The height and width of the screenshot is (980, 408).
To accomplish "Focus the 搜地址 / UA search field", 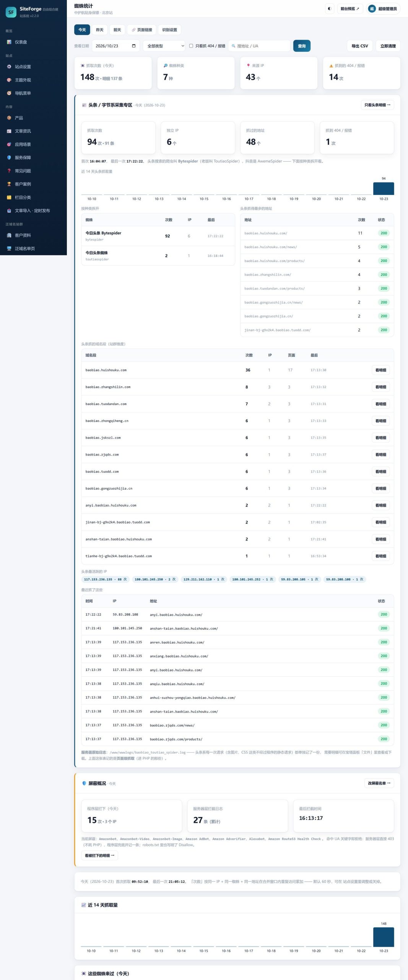I will coord(259,46).
